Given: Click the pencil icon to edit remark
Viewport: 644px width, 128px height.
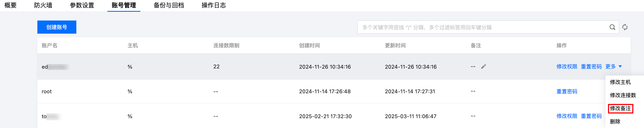Looking at the screenshot, I should [483, 66].
